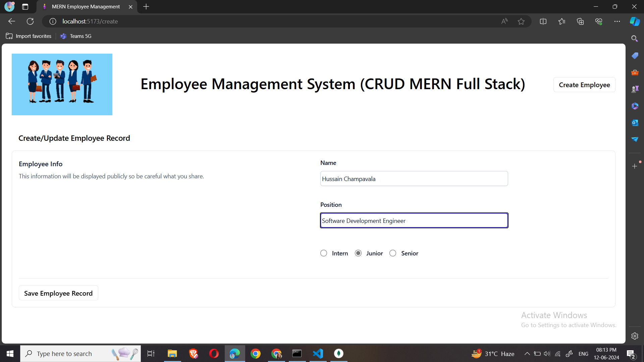The height and width of the screenshot is (362, 644).
Task: Open browser Collections icon
Action: (580, 21)
